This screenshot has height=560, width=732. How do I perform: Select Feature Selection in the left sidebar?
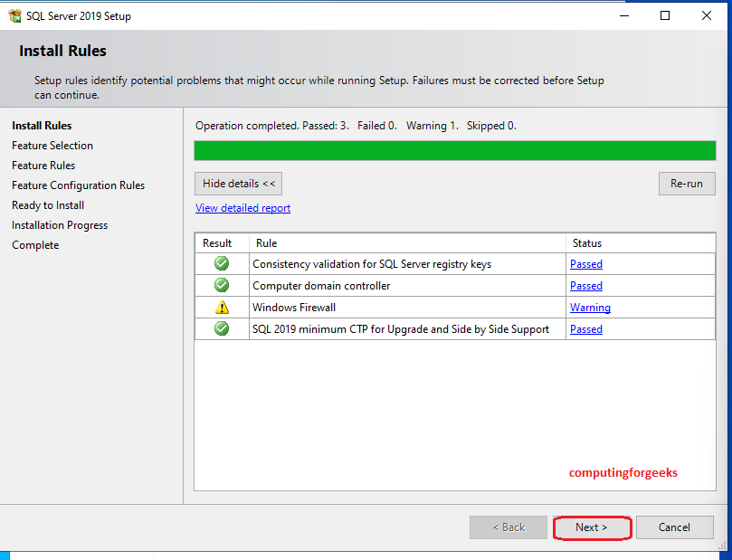tap(52, 145)
